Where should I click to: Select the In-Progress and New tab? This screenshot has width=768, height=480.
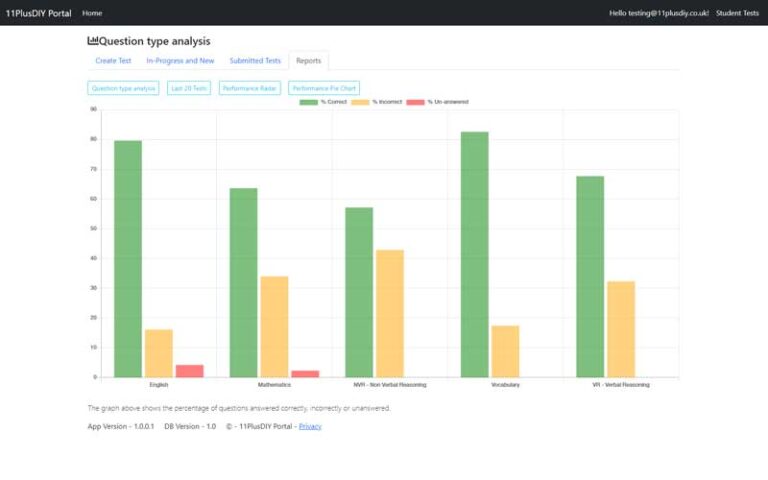[x=180, y=61]
